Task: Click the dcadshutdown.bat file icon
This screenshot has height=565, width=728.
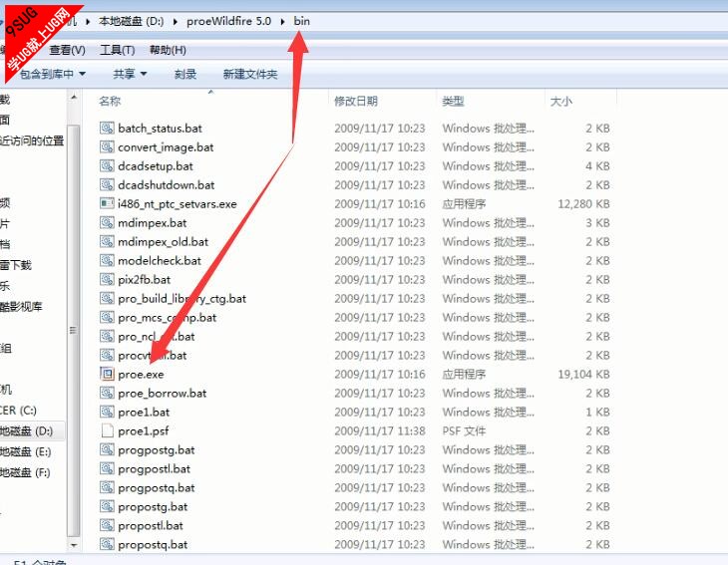Action: [107, 184]
